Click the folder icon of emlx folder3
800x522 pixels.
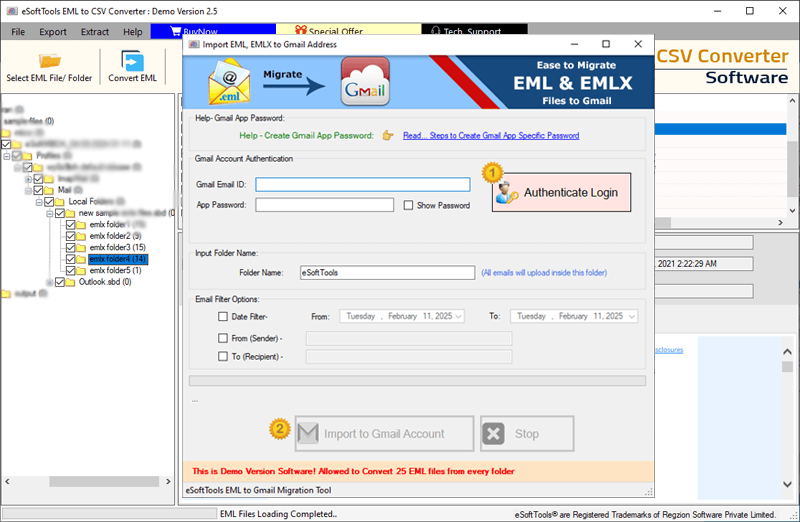coord(81,247)
